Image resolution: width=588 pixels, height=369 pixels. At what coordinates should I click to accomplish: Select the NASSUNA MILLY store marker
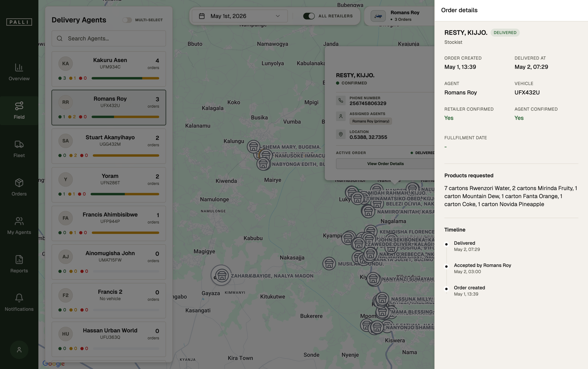click(x=382, y=299)
